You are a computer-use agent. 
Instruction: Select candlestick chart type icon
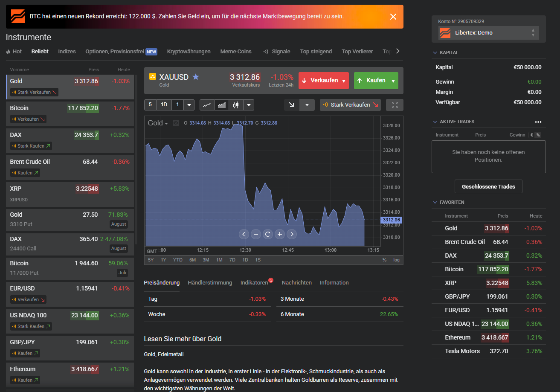point(236,105)
